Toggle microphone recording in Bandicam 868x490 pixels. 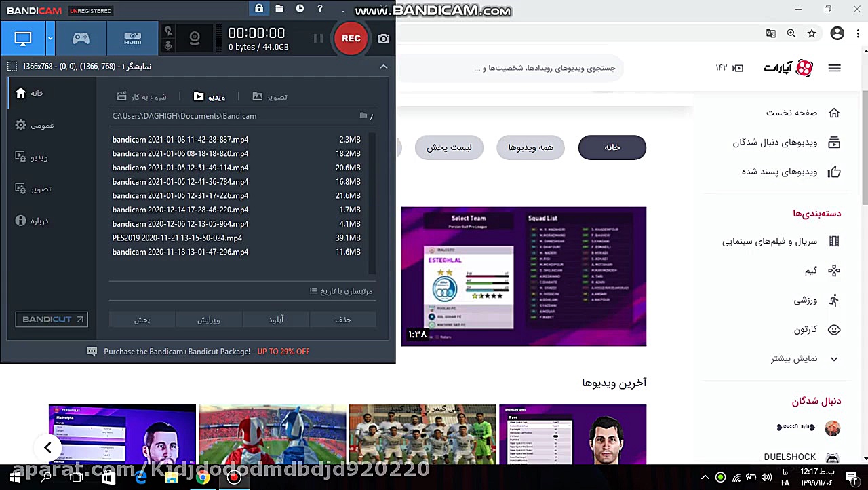[169, 46]
